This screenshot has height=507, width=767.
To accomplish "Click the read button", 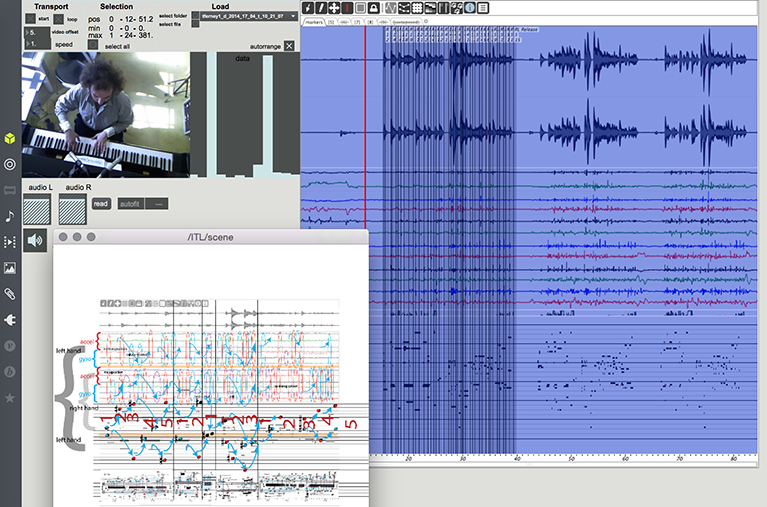I will point(101,204).
